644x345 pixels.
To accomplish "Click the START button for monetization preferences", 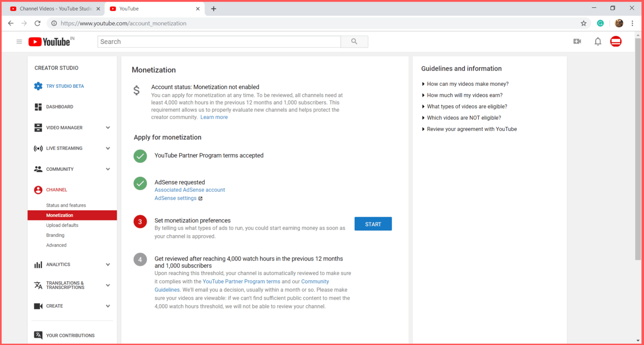I will coord(373,224).
